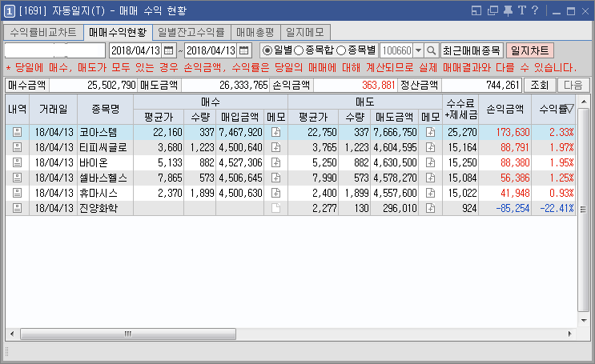This screenshot has height=364, width=595.
Task: Click the horizontal scrollbar thumb
Action: (x=128, y=334)
